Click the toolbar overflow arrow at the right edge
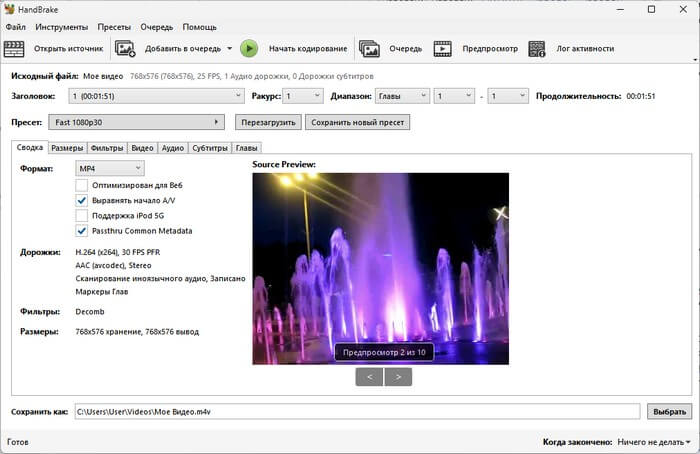Screen dimensions: 700x454 (x=695, y=59)
